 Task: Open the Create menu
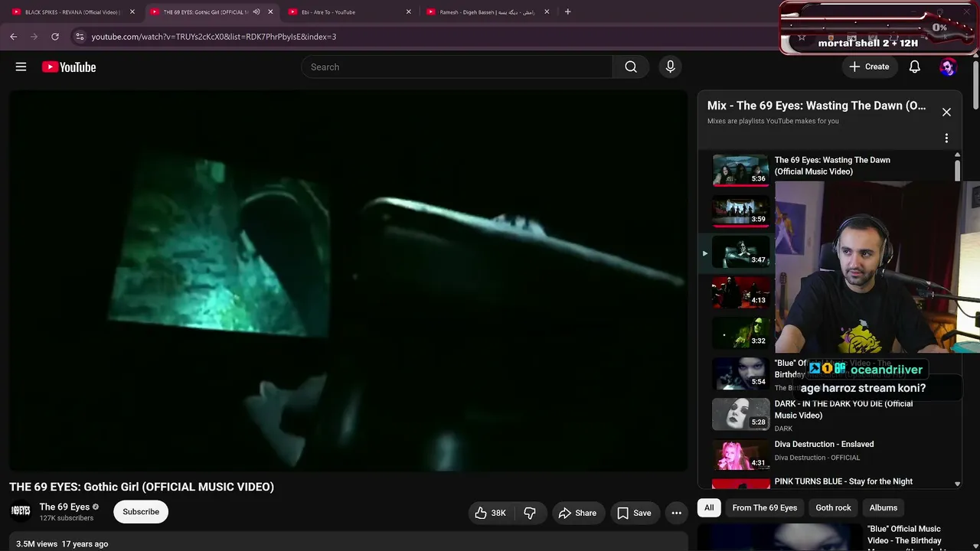pos(870,67)
